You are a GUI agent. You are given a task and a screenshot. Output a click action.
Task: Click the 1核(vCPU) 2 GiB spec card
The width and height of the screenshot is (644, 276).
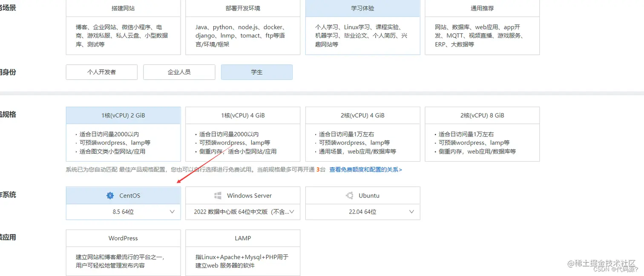click(123, 115)
